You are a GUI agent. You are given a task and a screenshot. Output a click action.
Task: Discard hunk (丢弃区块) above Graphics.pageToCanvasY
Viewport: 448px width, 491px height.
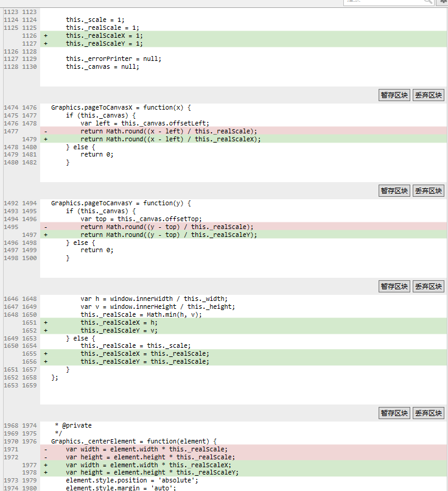pos(429,191)
